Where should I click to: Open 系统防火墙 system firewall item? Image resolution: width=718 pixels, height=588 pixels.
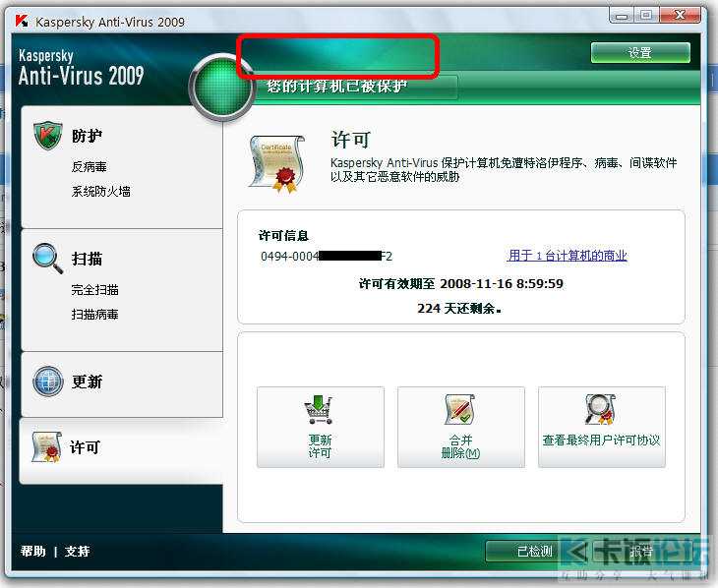pyautogui.click(x=100, y=191)
